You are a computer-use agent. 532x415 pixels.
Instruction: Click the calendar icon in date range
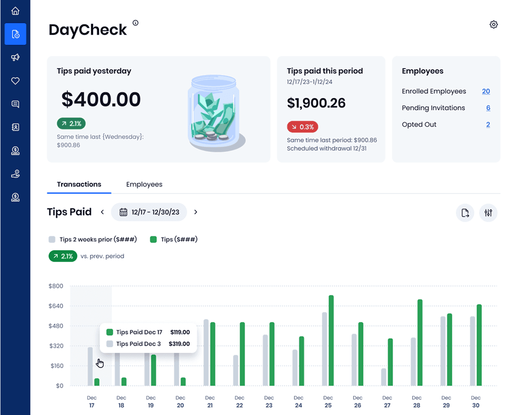[123, 212]
